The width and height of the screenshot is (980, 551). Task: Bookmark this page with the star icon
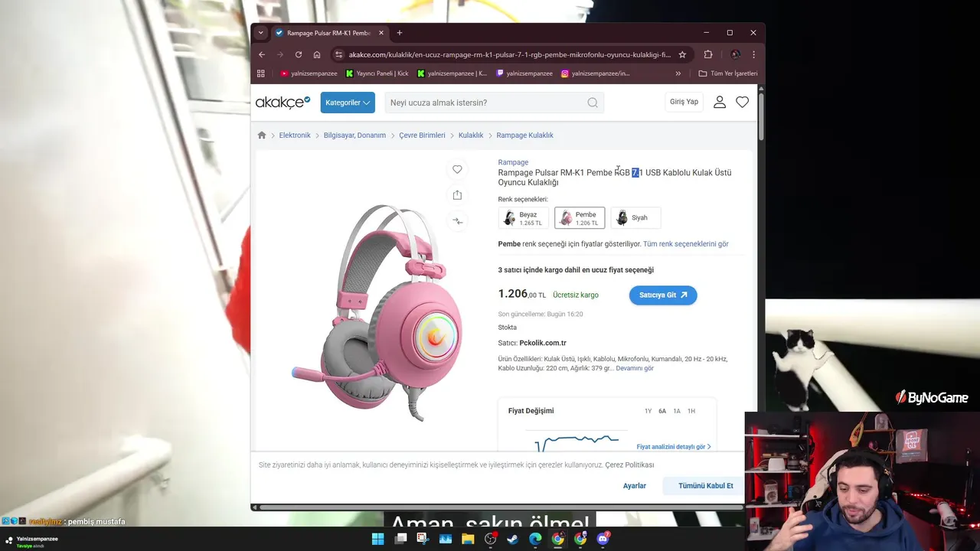[x=682, y=54]
